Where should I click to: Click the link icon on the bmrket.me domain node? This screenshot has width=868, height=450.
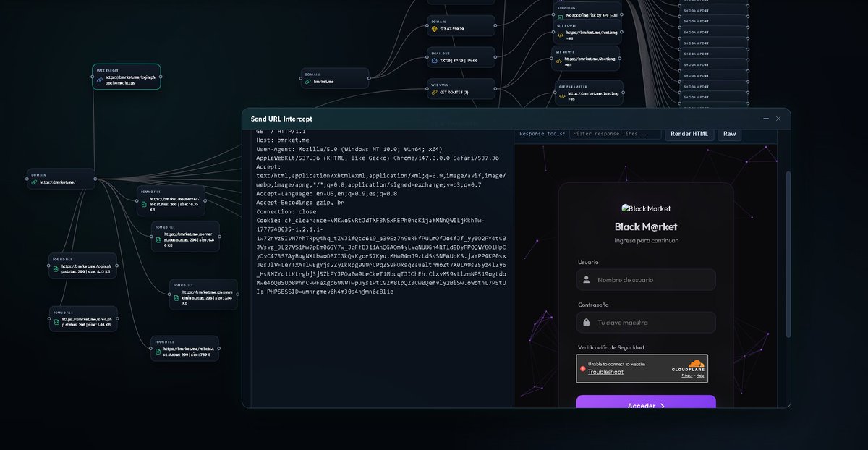308,82
